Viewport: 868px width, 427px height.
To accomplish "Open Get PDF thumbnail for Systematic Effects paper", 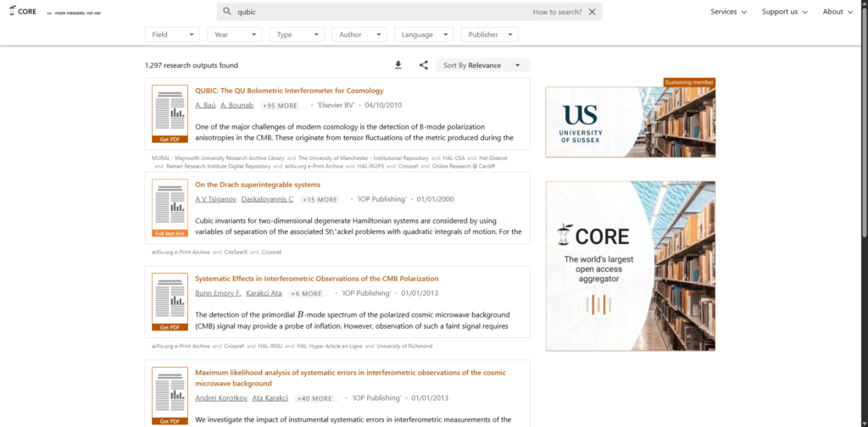I will pyautogui.click(x=170, y=302).
